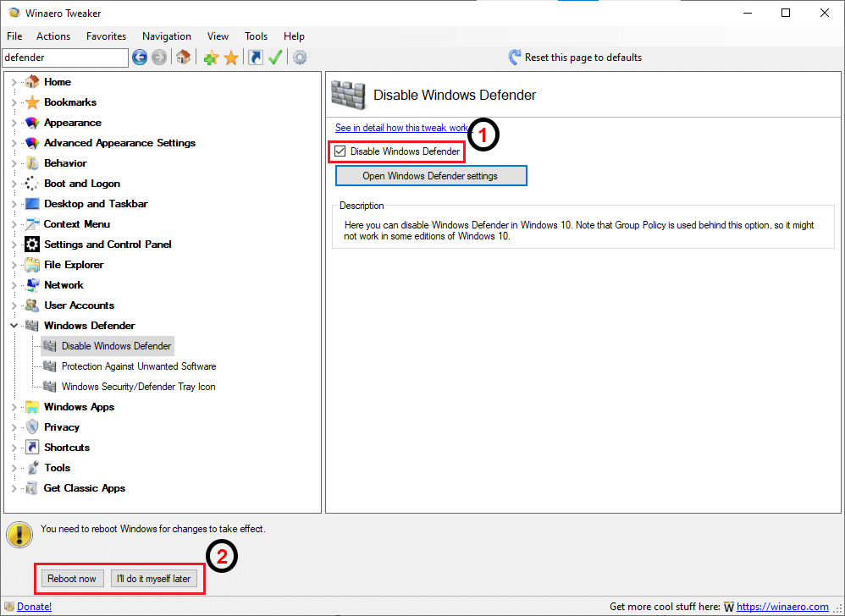Open the View menu
Image resolution: width=845 pixels, height=616 pixels.
tap(218, 36)
